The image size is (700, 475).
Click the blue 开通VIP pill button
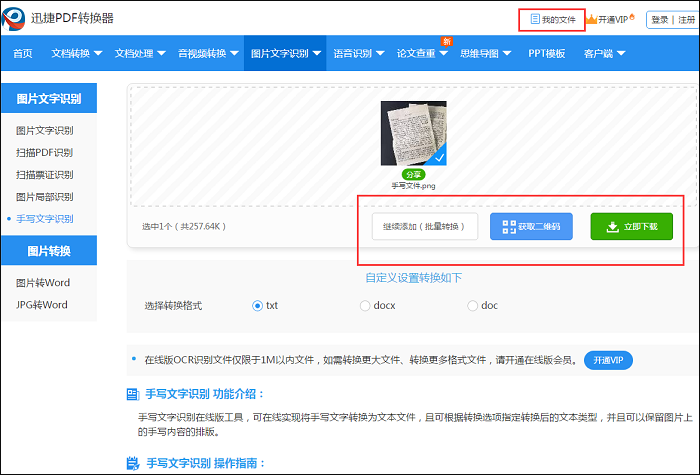(x=608, y=360)
